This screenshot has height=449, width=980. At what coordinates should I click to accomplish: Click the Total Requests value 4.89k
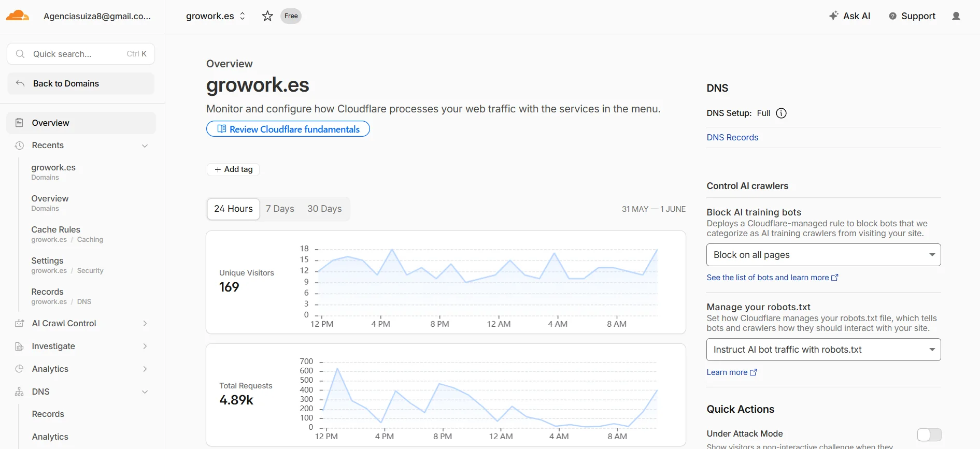(x=236, y=400)
